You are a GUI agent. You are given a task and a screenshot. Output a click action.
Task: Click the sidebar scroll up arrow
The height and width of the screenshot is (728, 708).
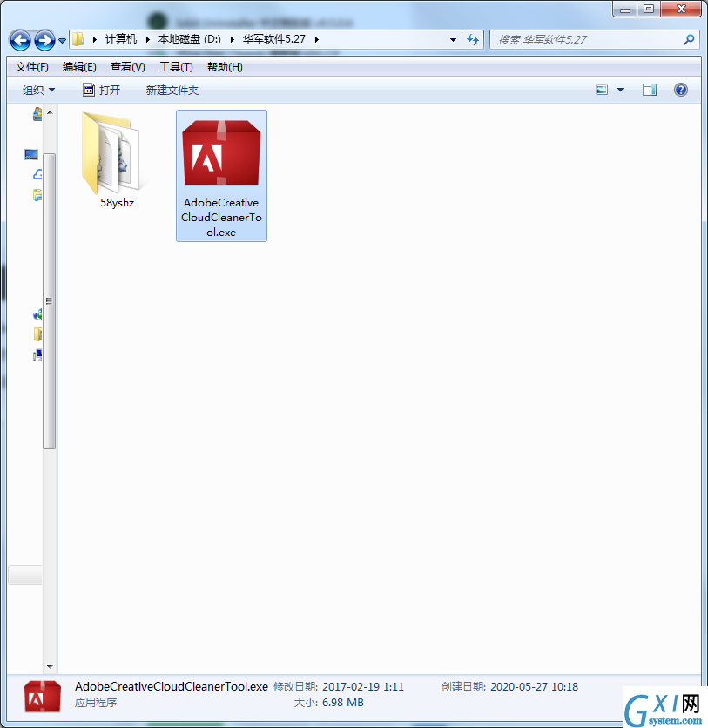[50, 112]
